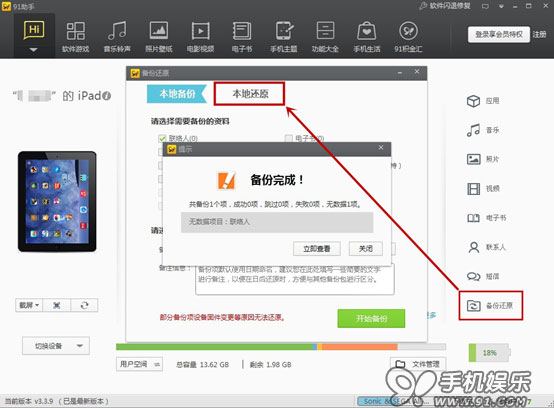
Task: Click 立即查看 view now button
Action: point(317,249)
